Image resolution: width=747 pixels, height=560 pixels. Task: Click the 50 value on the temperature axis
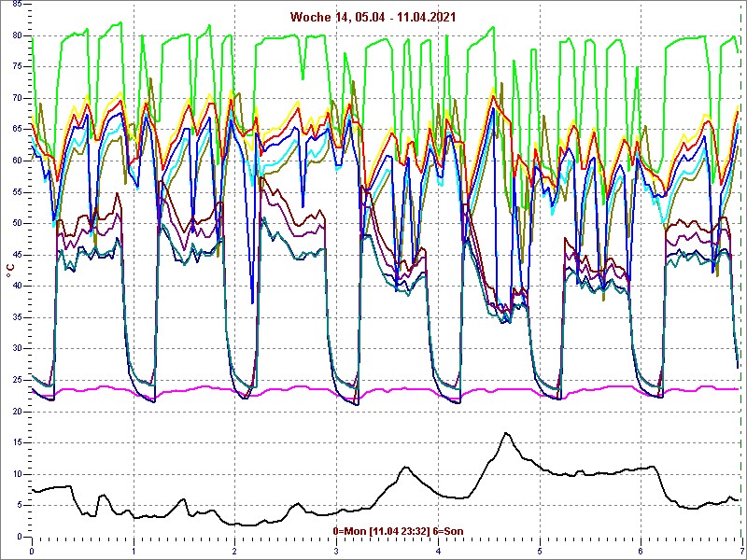pos(17,223)
